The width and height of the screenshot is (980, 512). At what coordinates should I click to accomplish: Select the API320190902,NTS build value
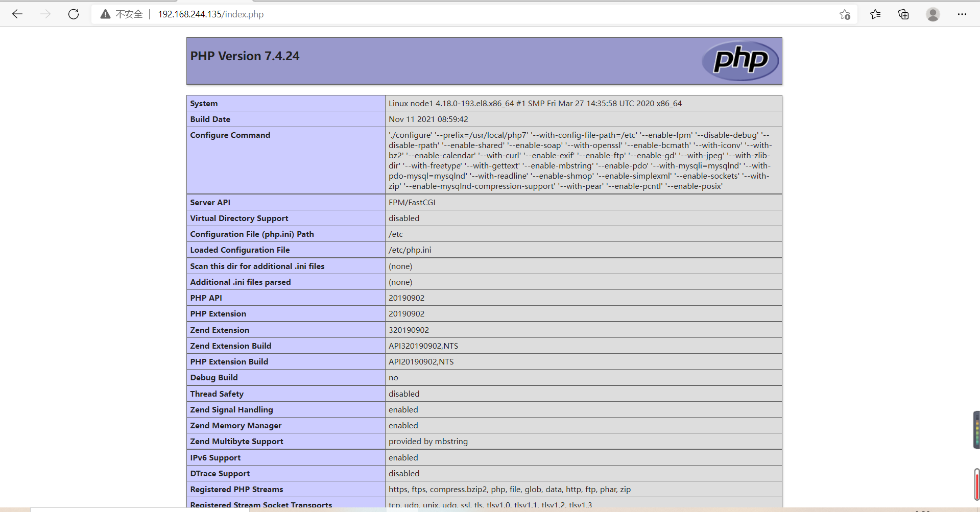click(423, 346)
